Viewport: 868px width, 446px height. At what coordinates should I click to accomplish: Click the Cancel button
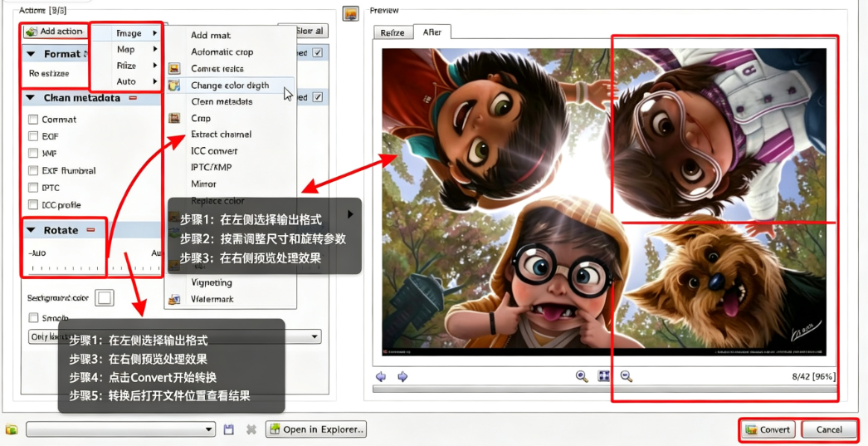click(829, 429)
